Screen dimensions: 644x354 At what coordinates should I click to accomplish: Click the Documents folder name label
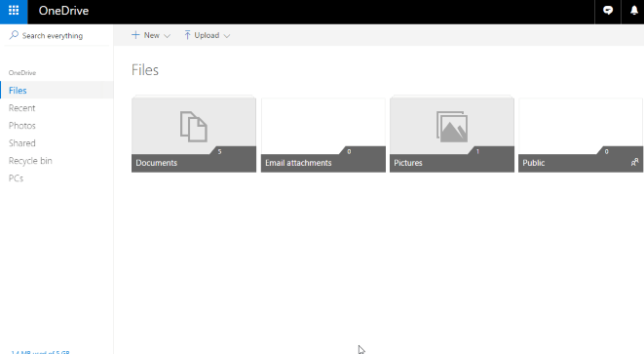[157, 163]
